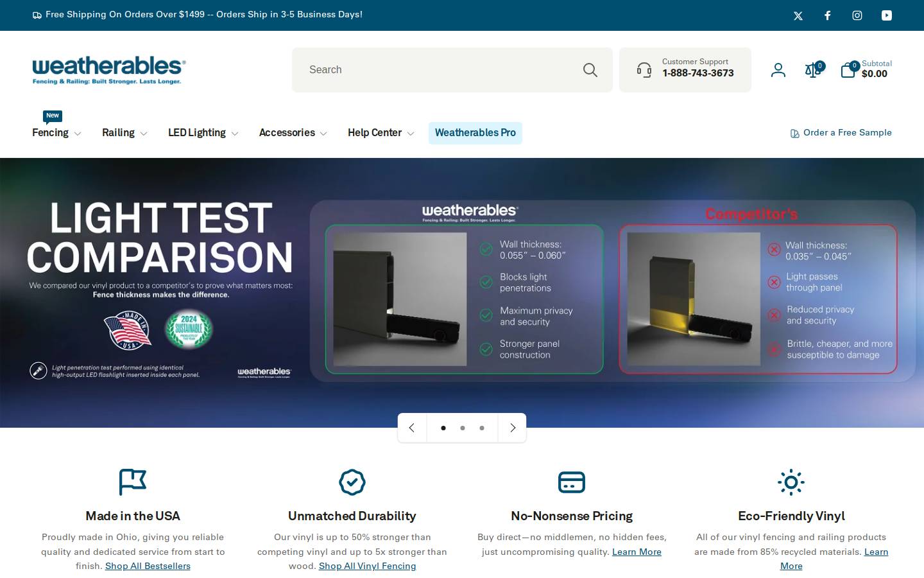Click Shop All Bestsellers link
924x578 pixels.
tap(148, 566)
